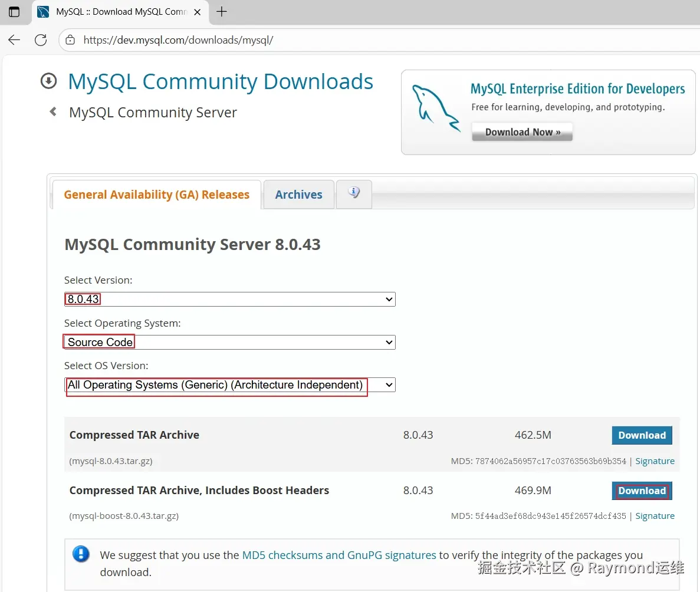
Task: Click the browser back arrow
Action: point(14,40)
